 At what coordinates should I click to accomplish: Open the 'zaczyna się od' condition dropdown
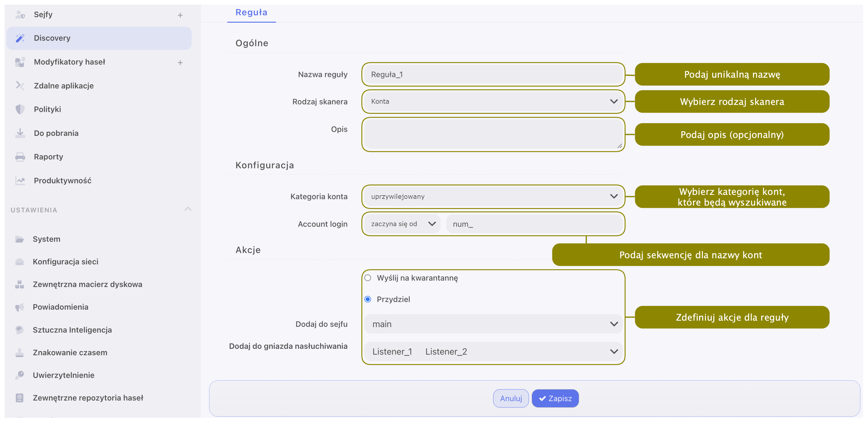[402, 224]
